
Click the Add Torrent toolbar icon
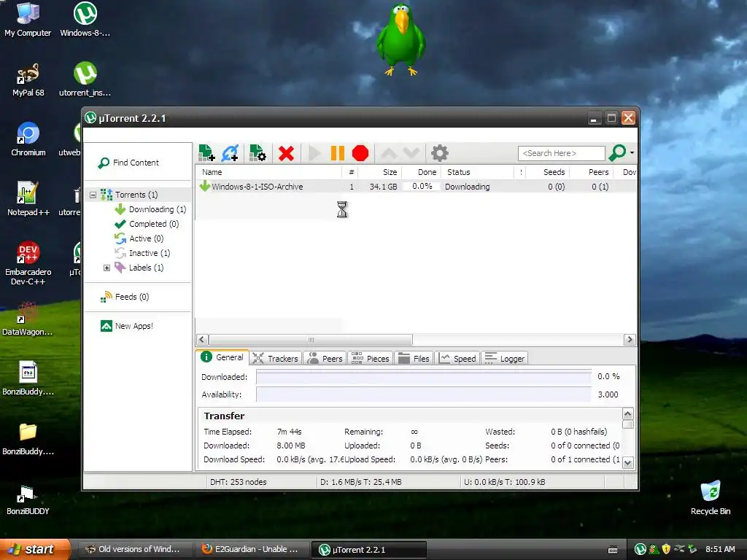[206, 153]
